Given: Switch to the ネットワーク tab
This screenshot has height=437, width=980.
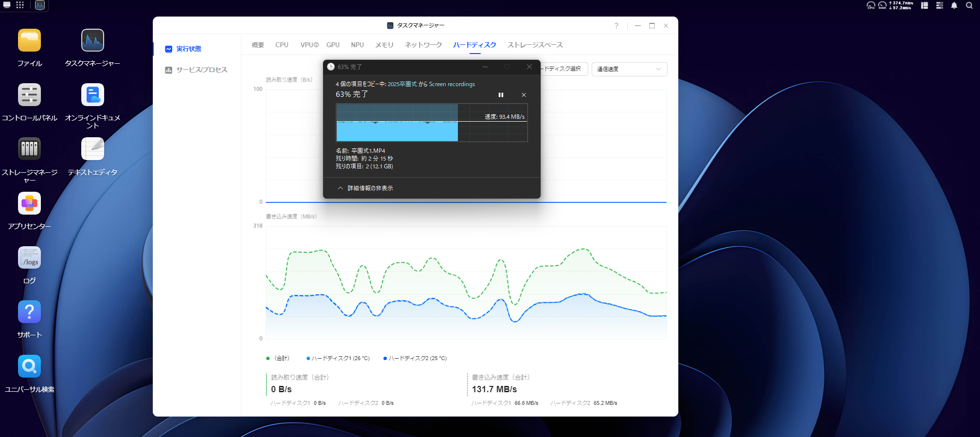Looking at the screenshot, I should pyautogui.click(x=423, y=45).
